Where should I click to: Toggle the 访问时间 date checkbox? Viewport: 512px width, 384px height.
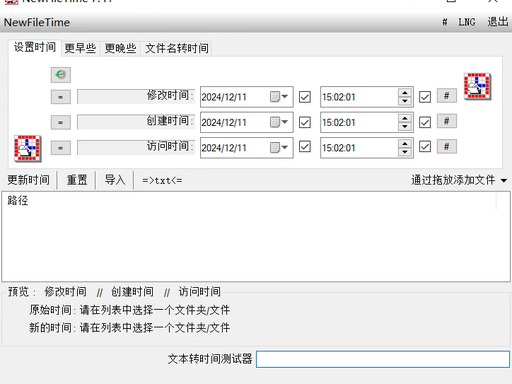[305, 147]
